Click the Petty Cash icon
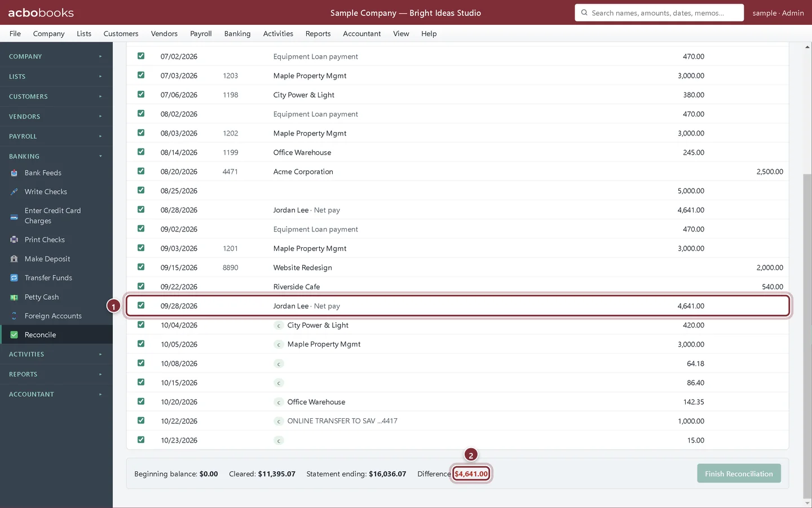Viewport: 812px width, 508px height. [14, 297]
